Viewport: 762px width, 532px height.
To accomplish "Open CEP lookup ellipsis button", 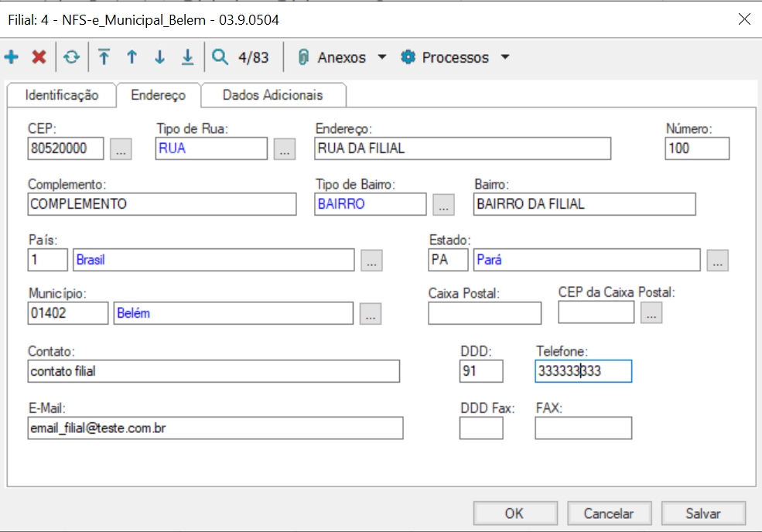I will 121,149.
